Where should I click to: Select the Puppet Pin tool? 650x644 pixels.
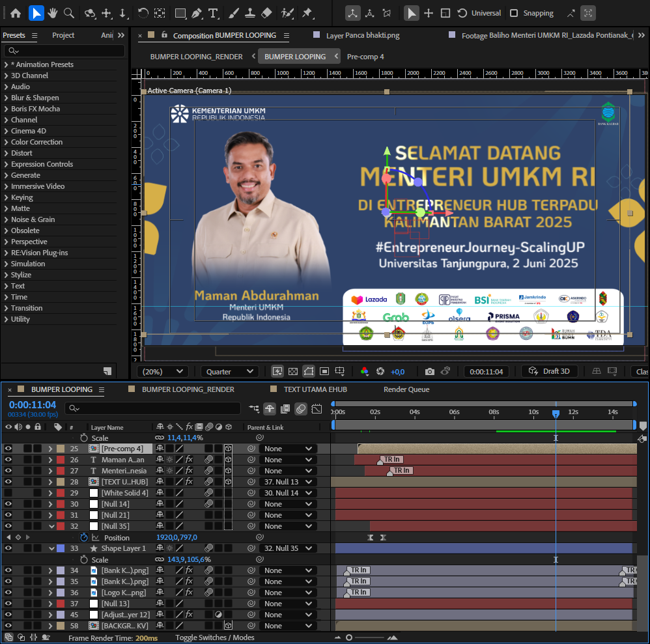pos(307,13)
